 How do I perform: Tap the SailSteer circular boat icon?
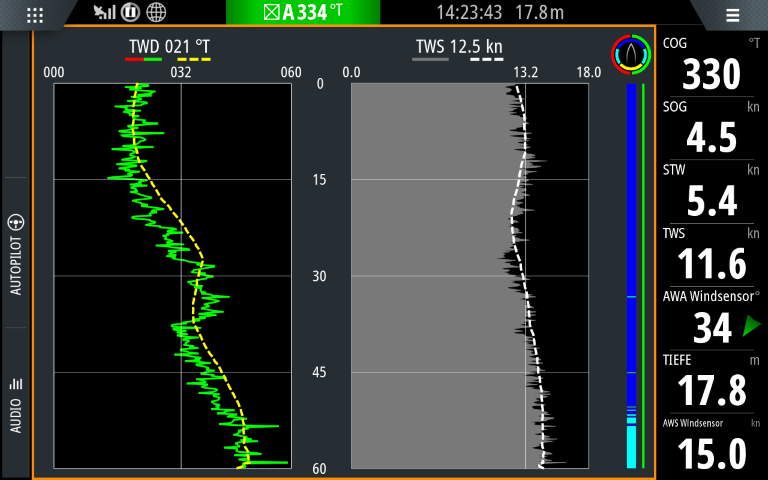(630, 56)
